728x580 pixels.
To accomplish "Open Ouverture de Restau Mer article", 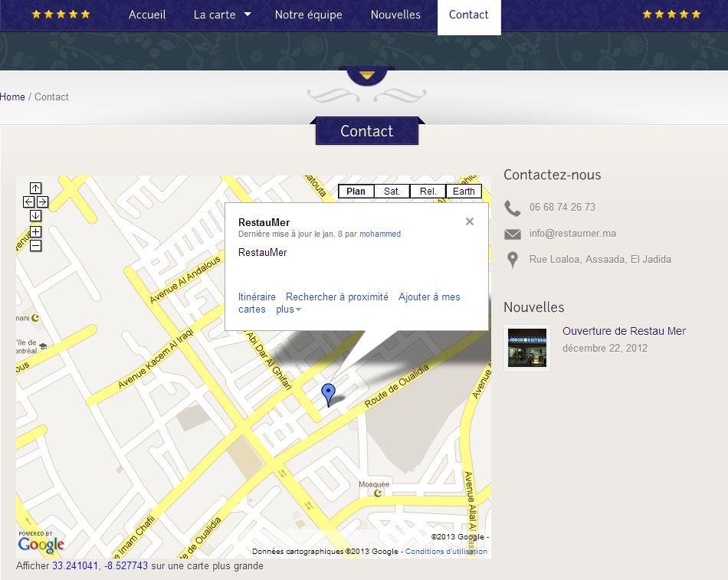I will click(x=624, y=331).
